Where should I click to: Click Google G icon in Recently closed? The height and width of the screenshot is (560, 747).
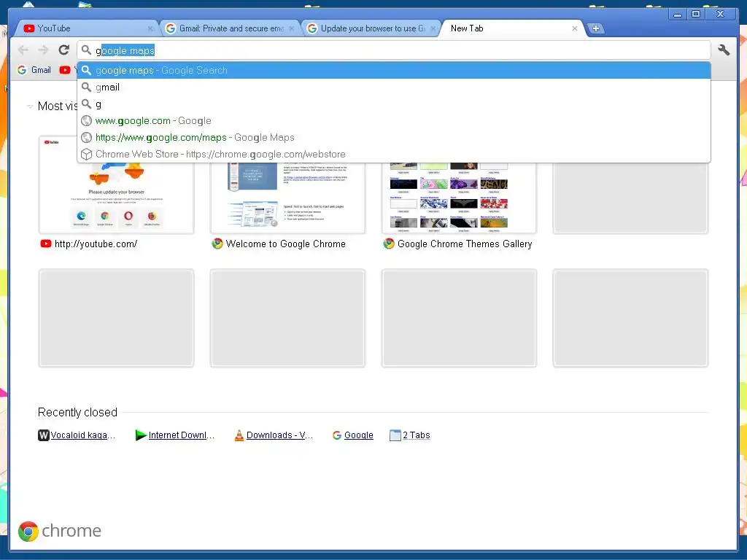pyautogui.click(x=337, y=435)
